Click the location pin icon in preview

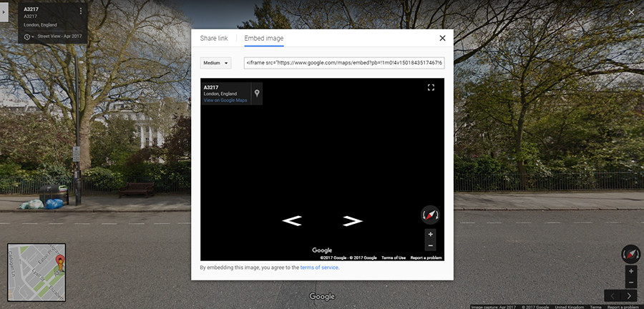tap(257, 94)
